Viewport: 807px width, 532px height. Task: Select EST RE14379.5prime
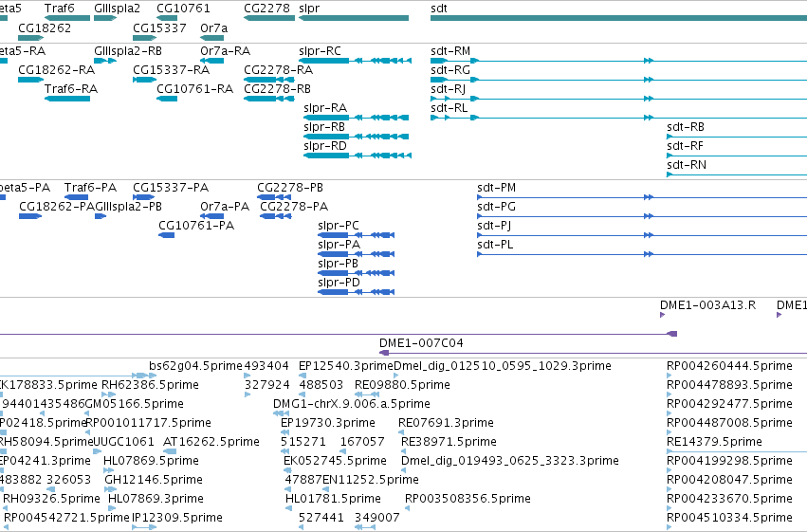[714, 442]
